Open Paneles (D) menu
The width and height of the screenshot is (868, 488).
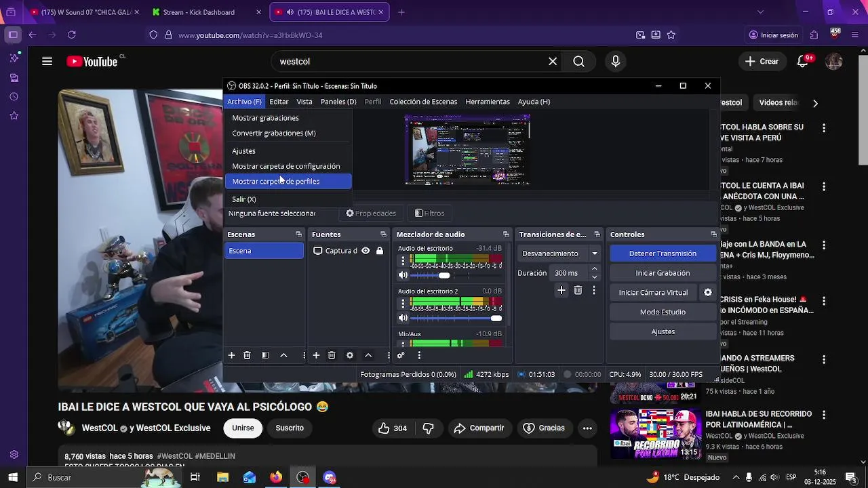(338, 102)
